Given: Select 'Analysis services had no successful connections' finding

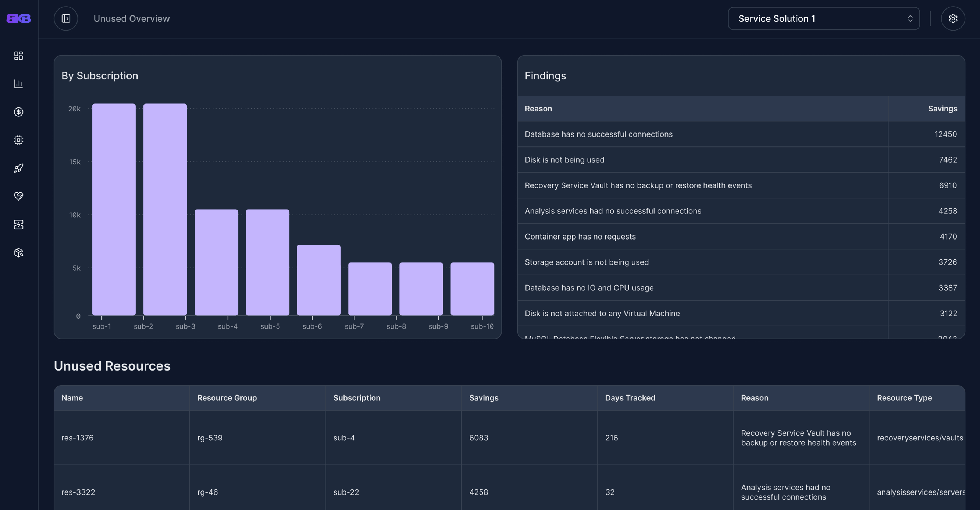Looking at the screenshot, I should (x=741, y=210).
